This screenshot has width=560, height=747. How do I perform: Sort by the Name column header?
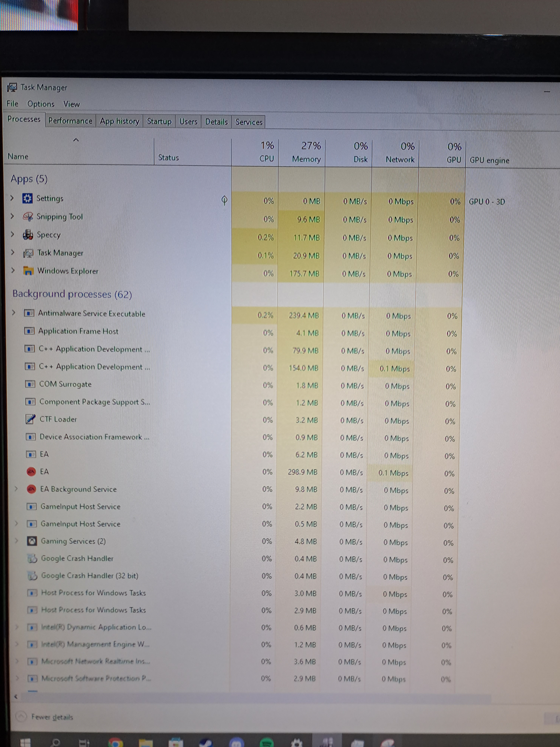[79, 151]
